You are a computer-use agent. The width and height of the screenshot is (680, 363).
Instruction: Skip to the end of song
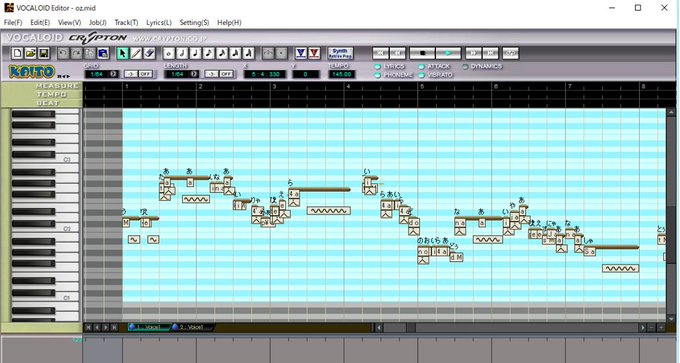tap(490, 53)
